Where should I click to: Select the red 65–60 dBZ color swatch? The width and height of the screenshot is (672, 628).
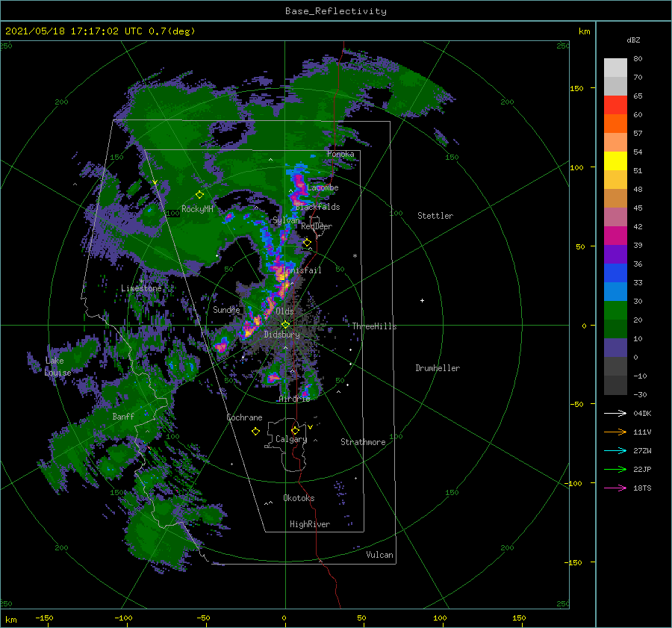615,105
